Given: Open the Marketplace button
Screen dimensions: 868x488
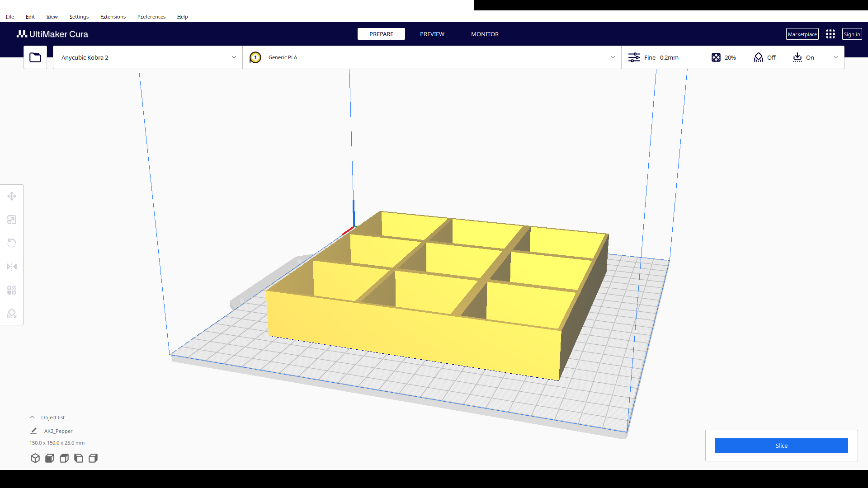Looking at the screenshot, I should [x=802, y=34].
